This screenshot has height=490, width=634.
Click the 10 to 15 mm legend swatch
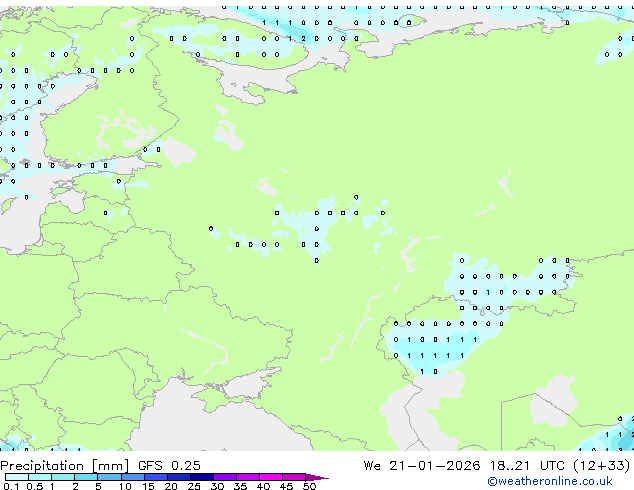coord(135,477)
